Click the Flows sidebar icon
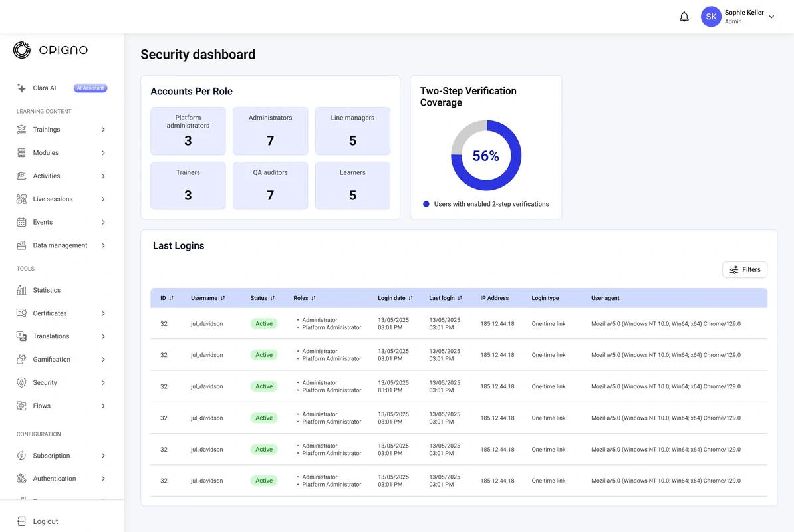794x532 pixels. 21,406
